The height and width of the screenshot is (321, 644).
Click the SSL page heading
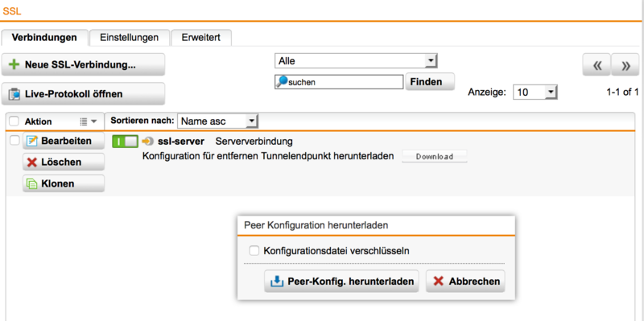[12, 11]
